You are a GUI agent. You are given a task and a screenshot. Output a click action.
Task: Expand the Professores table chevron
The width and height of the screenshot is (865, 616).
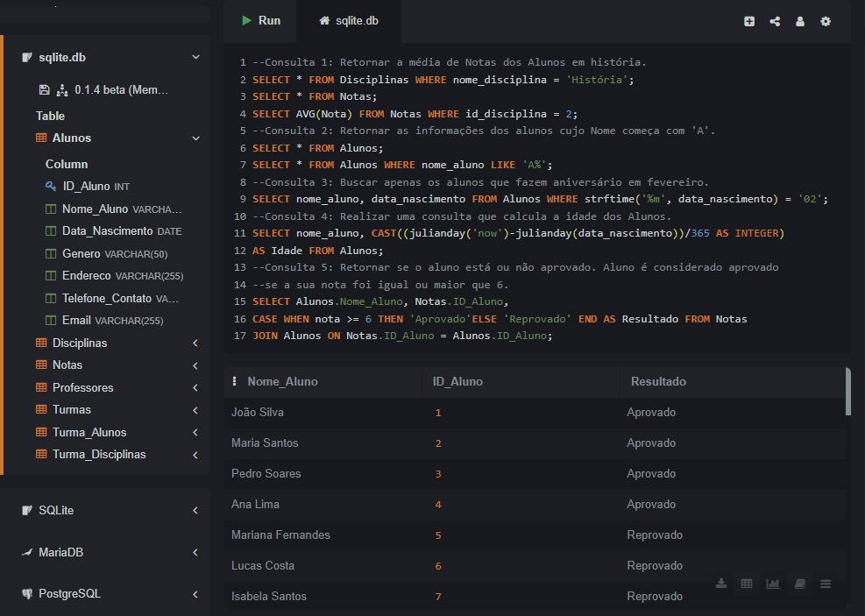(x=195, y=387)
